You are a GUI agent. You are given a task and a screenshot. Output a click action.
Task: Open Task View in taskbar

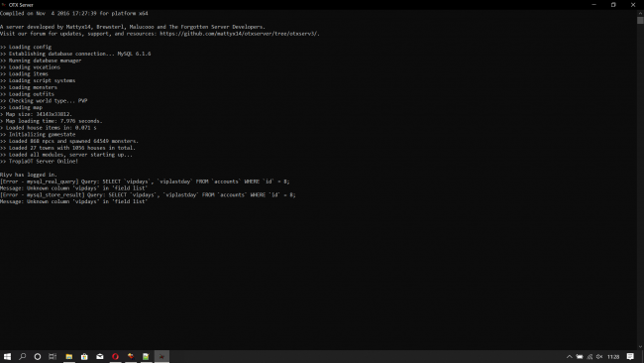coord(53,356)
